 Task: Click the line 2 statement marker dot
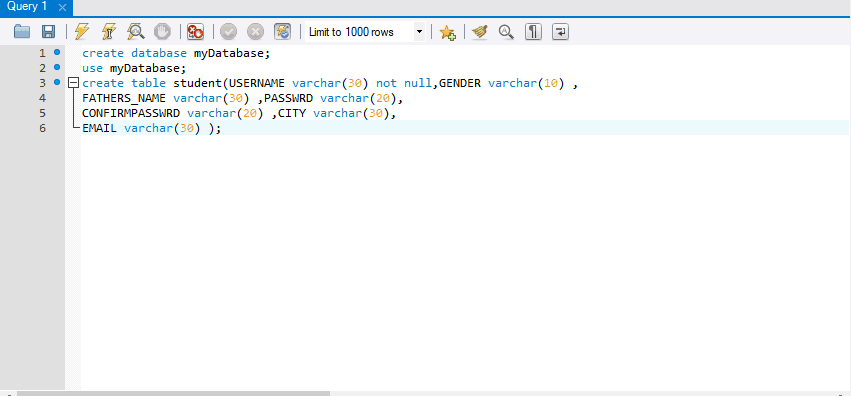[x=57, y=67]
